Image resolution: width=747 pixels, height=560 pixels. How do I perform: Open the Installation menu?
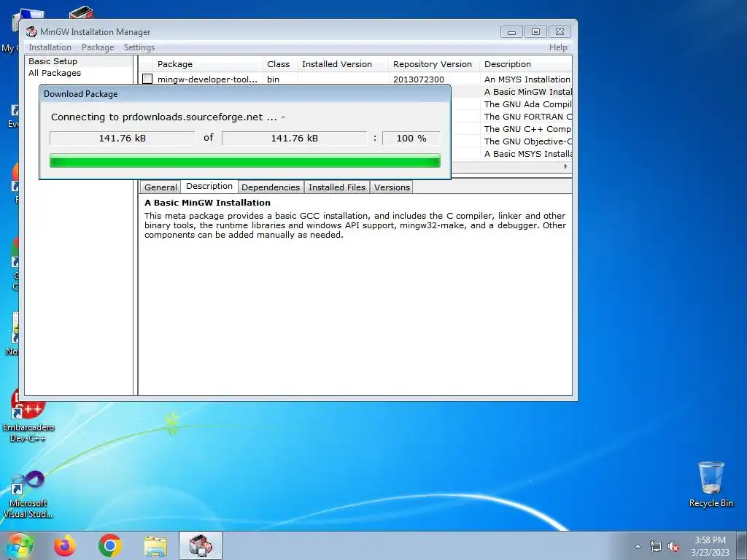point(50,47)
